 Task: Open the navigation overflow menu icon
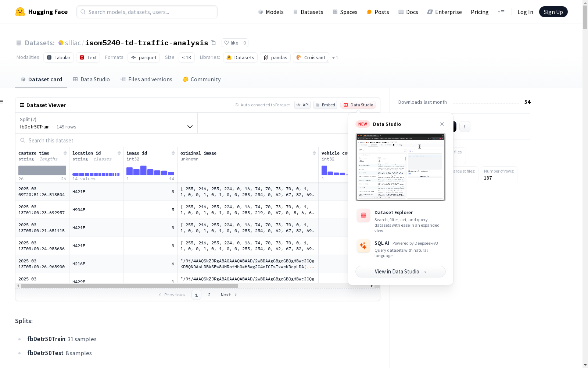[x=501, y=12]
